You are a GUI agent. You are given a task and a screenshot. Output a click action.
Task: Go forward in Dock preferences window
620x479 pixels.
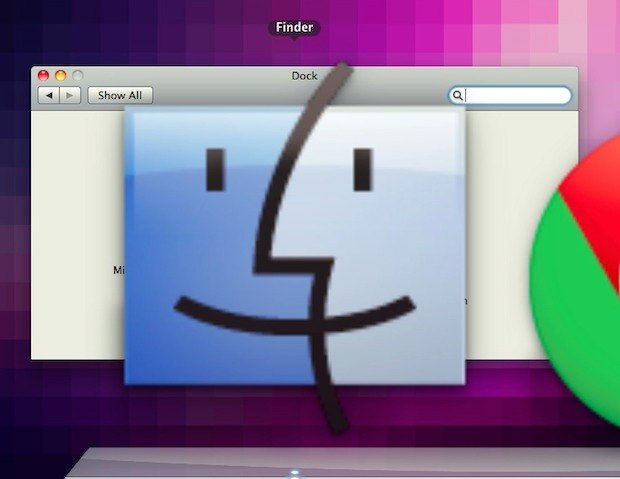click(70, 95)
